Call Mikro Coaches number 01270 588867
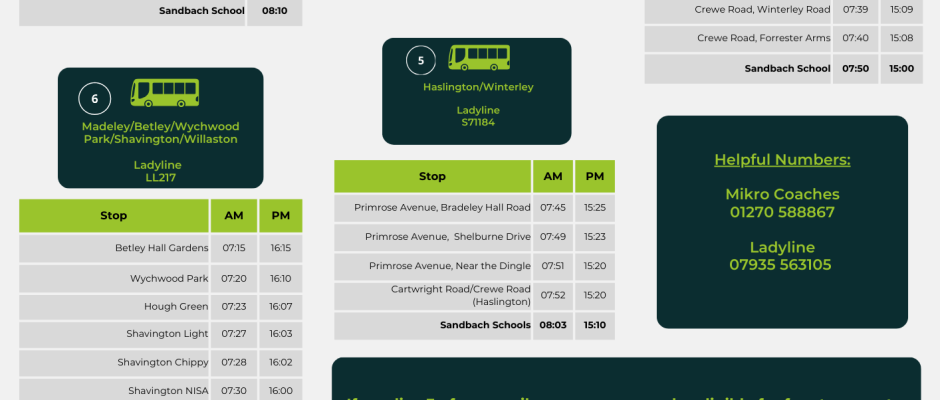Image resolution: width=940 pixels, height=400 pixels. click(782, 212)
